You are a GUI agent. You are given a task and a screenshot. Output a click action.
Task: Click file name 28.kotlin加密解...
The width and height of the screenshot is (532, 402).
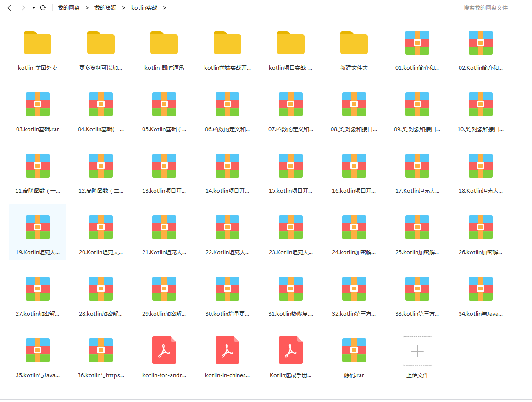coord(101,314)
